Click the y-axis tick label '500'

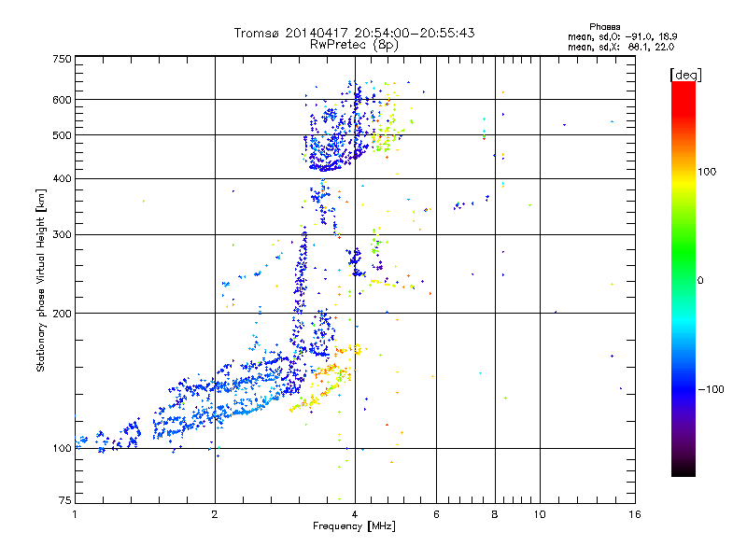coord(62,135)
